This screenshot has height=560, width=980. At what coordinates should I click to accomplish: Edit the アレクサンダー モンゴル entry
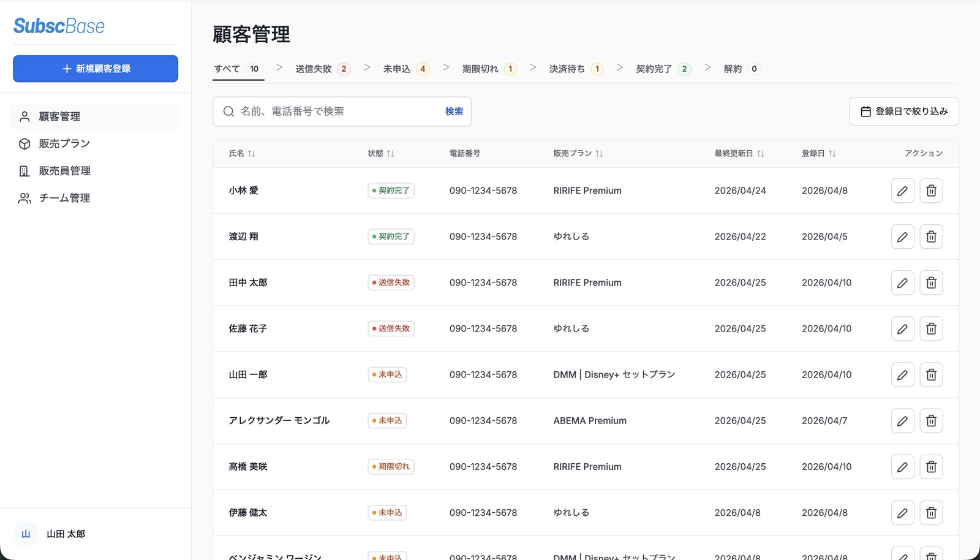(902, 420)
